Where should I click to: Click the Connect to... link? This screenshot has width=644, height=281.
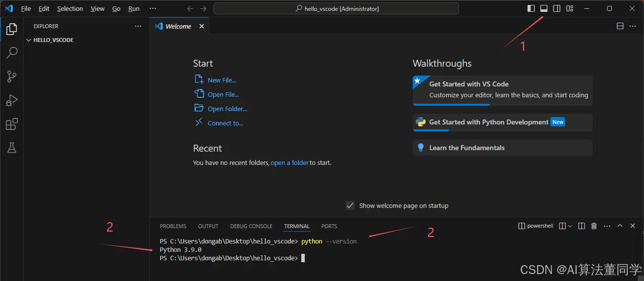point(225,123)
